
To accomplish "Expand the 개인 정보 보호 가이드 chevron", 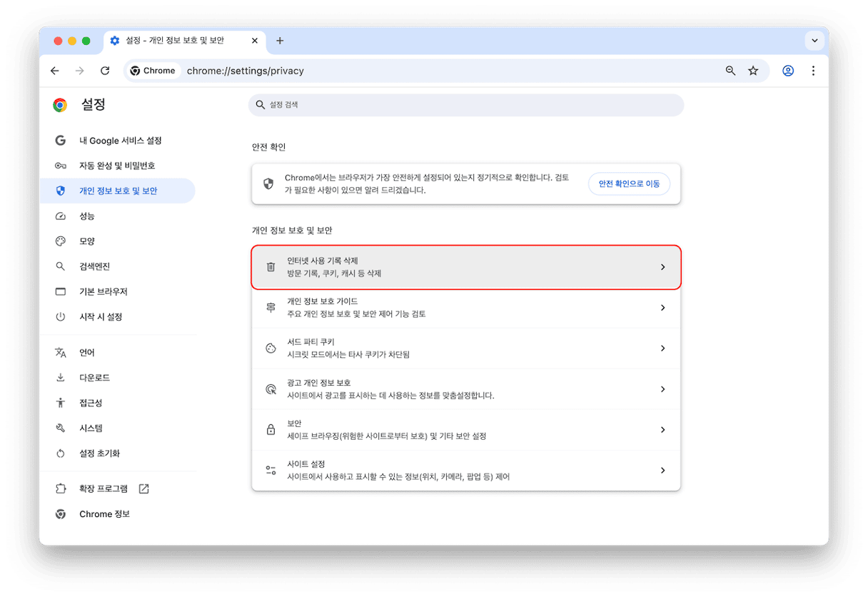I will point(662,308).
